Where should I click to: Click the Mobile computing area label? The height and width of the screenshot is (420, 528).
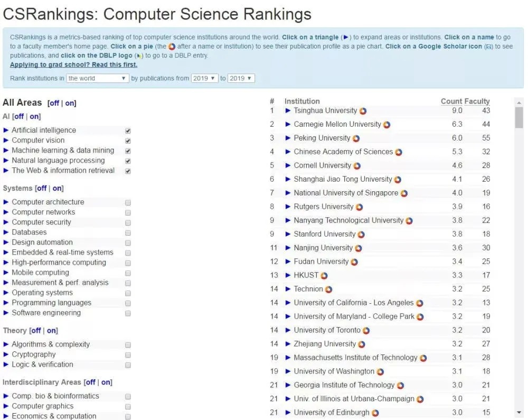coord(41,273)
